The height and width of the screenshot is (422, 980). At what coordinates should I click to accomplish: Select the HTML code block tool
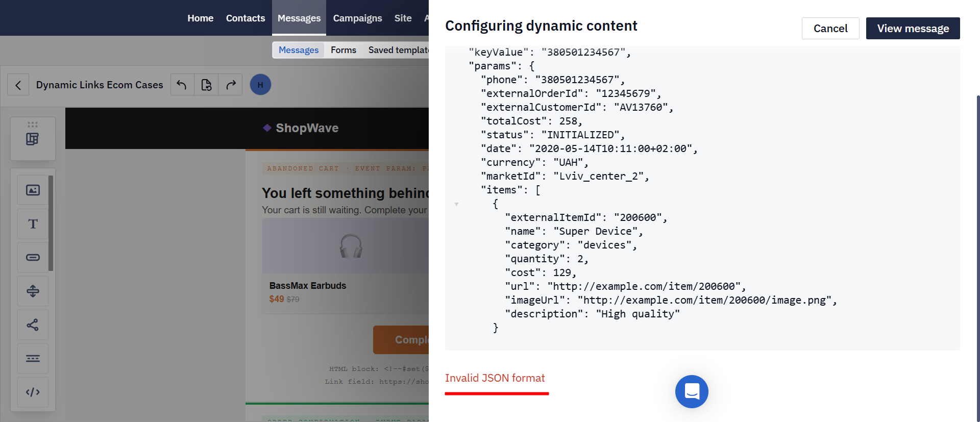pos(33,392)
